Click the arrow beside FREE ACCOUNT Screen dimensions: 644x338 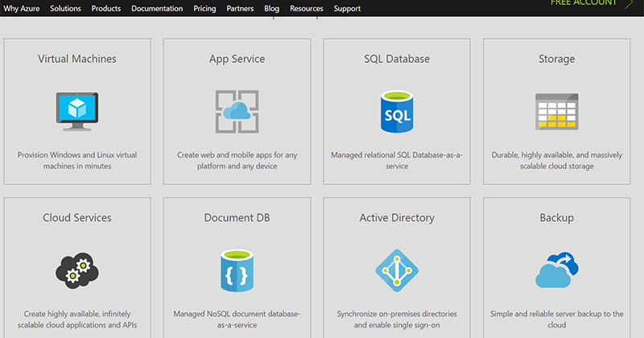(629, 4)
